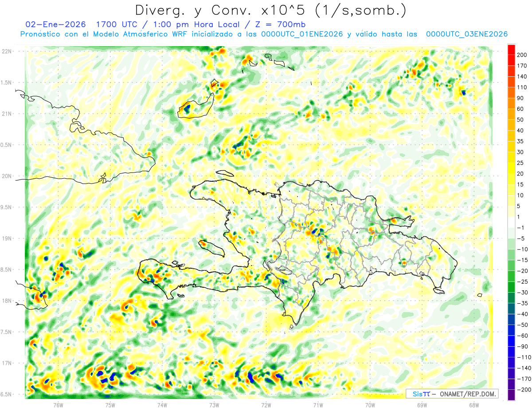Image resolution: width=532 pixels, height=411 pixels.
Task: Click the '9.5N' latitude label
Action: 7,207
